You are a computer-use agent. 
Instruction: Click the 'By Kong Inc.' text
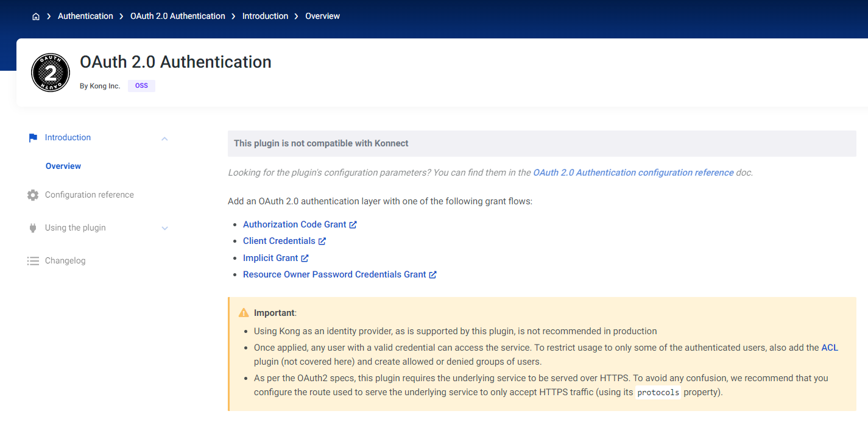pyautogui.click(x=100, y=86)
